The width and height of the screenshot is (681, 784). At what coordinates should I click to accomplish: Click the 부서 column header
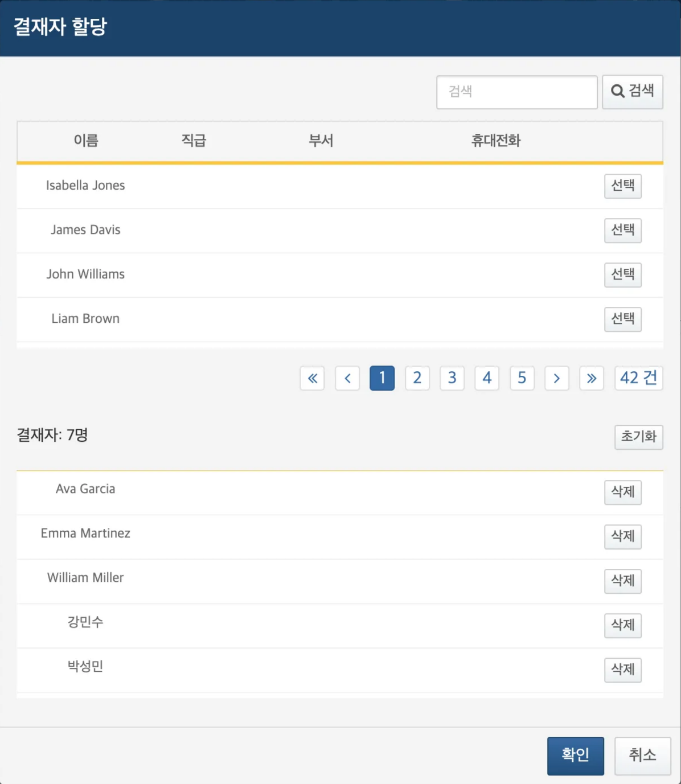click(321, 141)
